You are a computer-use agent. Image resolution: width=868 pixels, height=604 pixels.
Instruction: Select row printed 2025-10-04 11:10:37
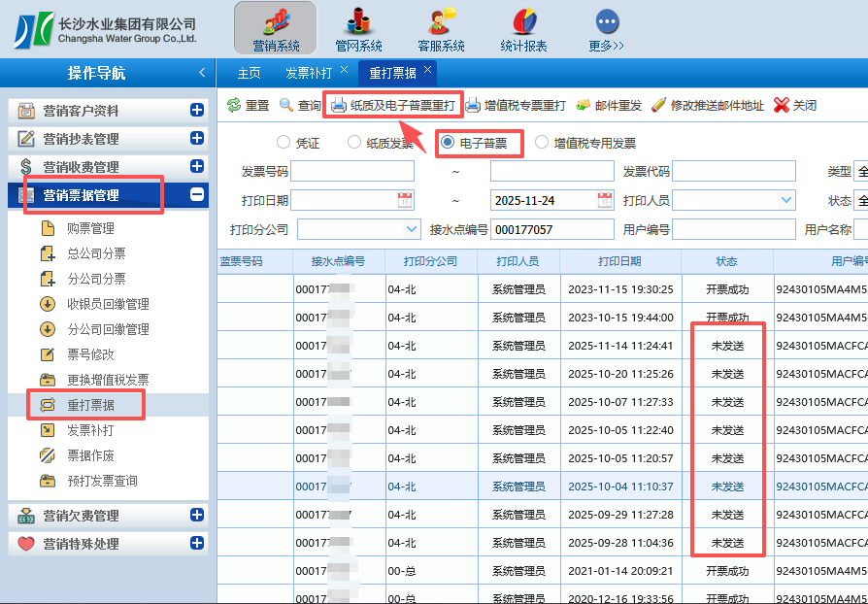543,487
